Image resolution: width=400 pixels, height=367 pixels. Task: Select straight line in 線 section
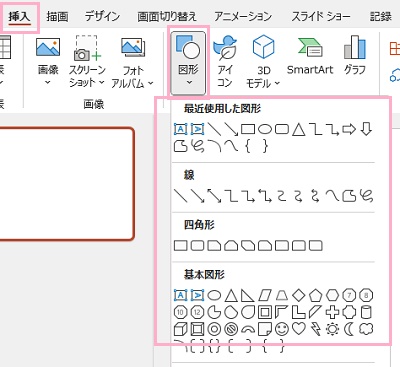click(x=181, y=196)
